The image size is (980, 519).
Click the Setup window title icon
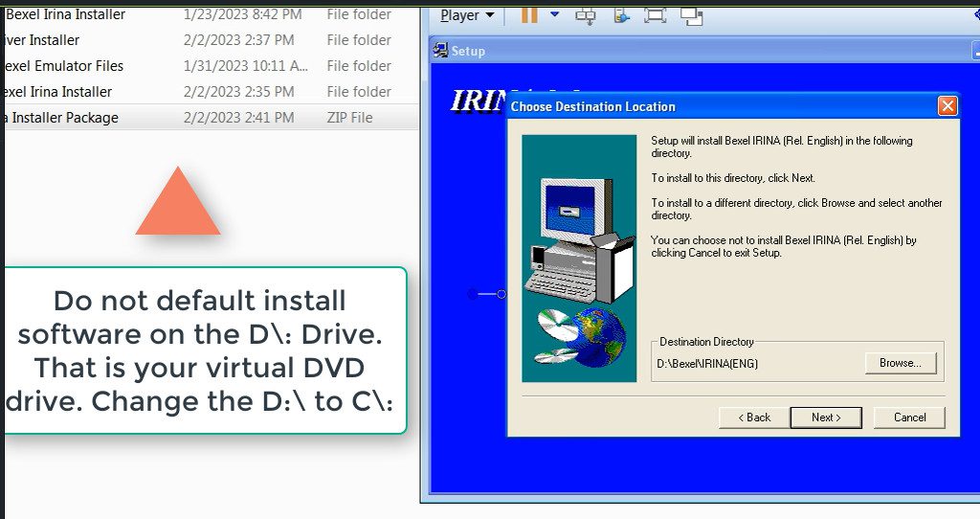[x=440, y=51]
